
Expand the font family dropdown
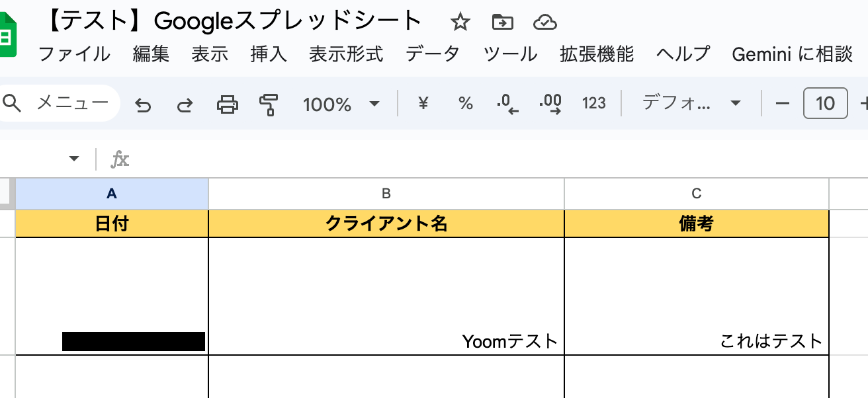pyautogui.click(x=691, y=104)
